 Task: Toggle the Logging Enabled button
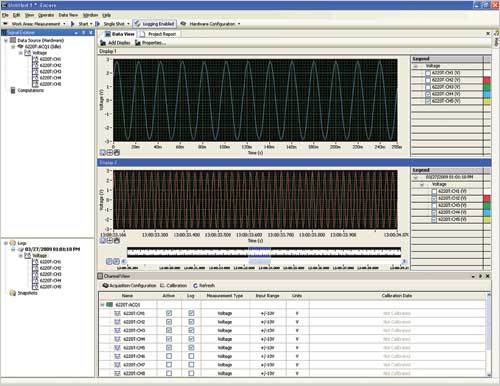click(155, 24)
